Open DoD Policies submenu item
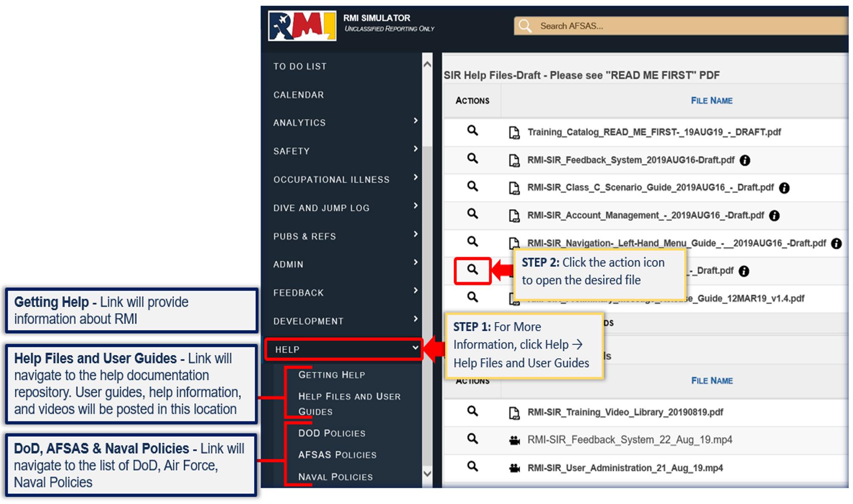 (332, 433)
